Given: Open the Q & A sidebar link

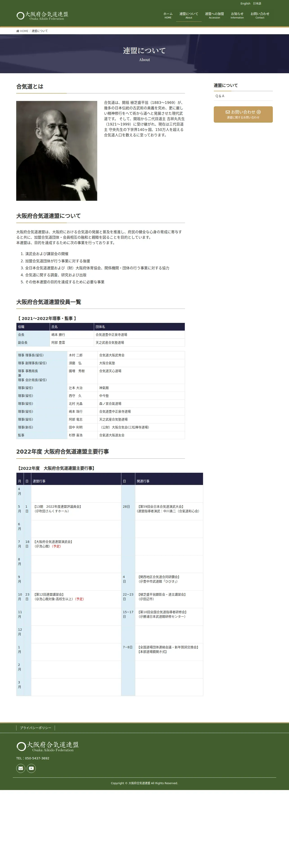Looking at the screenshot, I should (243, 96).
